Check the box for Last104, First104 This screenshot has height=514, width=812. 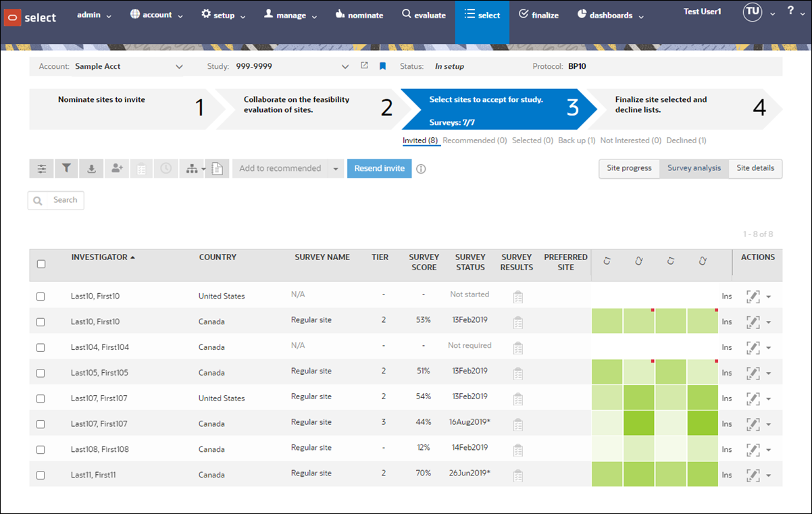point(41,347)
